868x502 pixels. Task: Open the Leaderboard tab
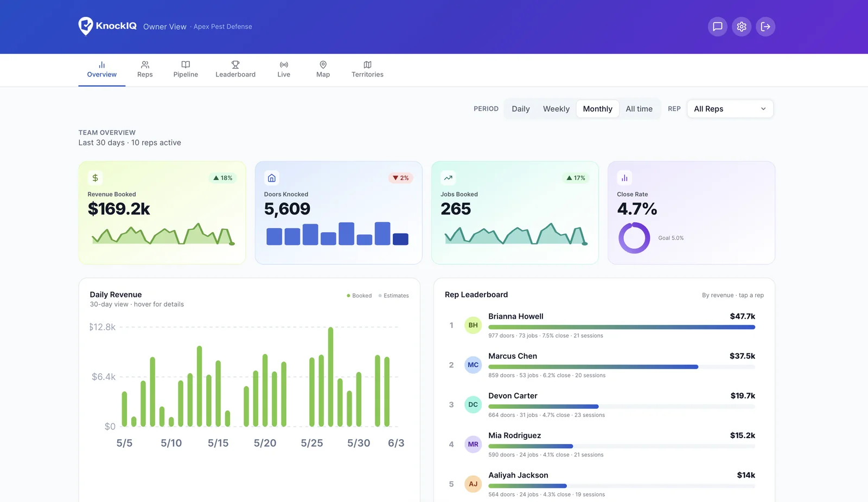235,70
